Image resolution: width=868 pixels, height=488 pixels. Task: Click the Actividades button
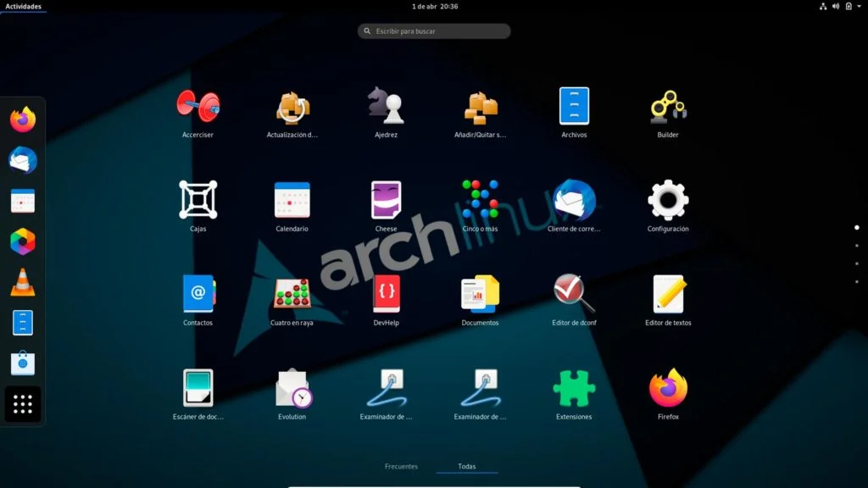point(23,7)
